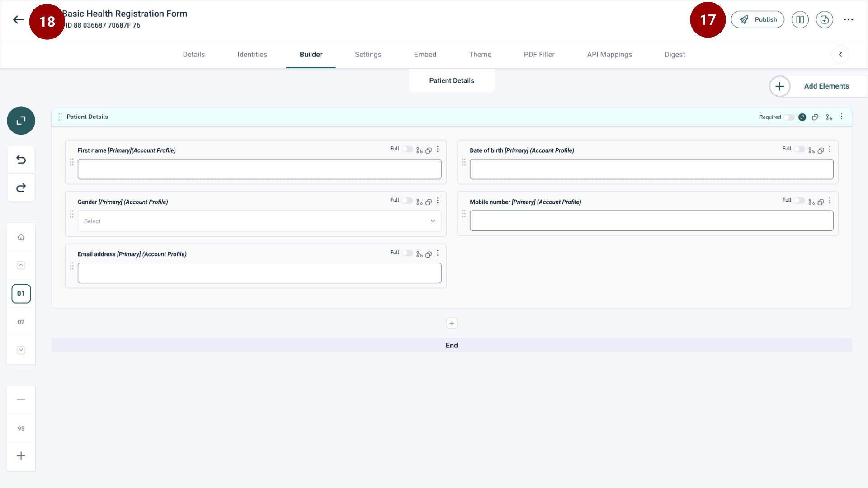Open logic branching for Gender field

[x=420, y=202]
